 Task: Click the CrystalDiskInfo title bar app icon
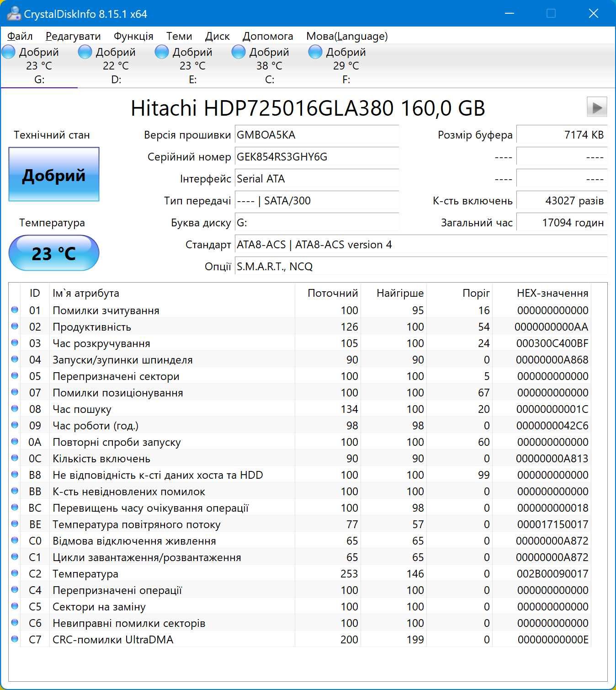pyautogui.click(x=14, y=14)
